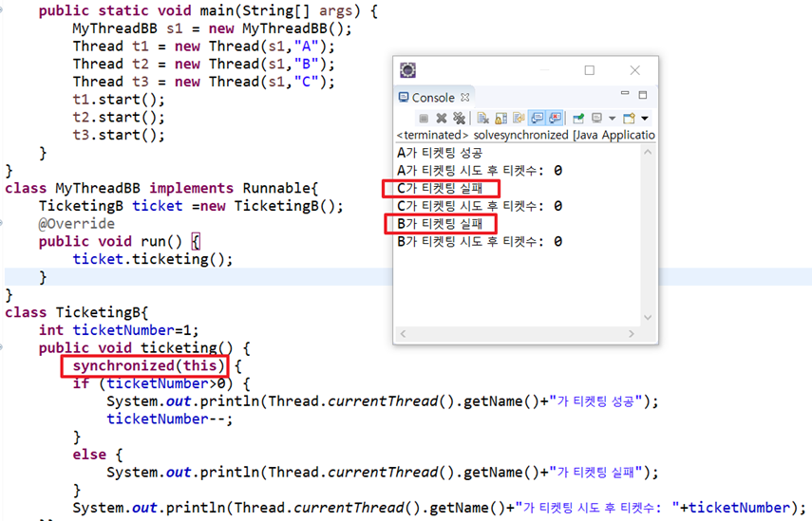
Task: Close the Console tab with its X
Action: [465, 97]
